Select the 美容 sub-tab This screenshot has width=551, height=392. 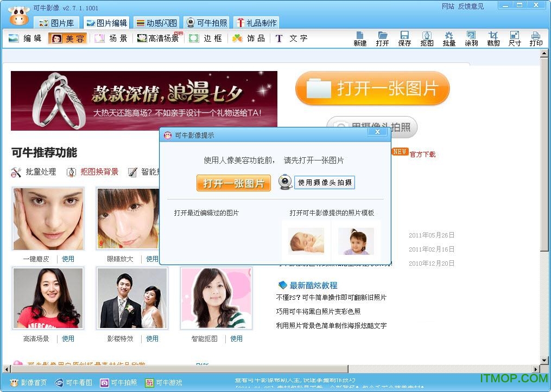[68, 38]
